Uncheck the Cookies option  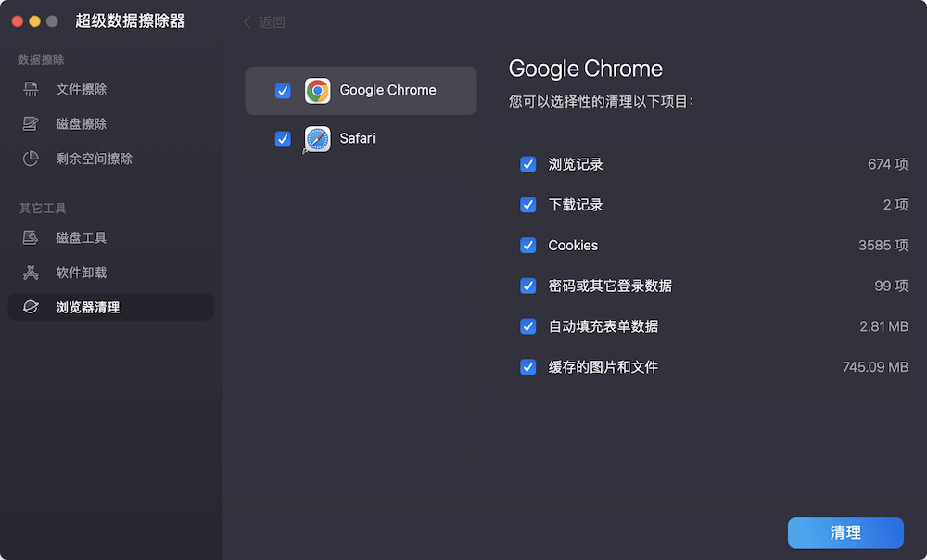click(x=528, y=246)
